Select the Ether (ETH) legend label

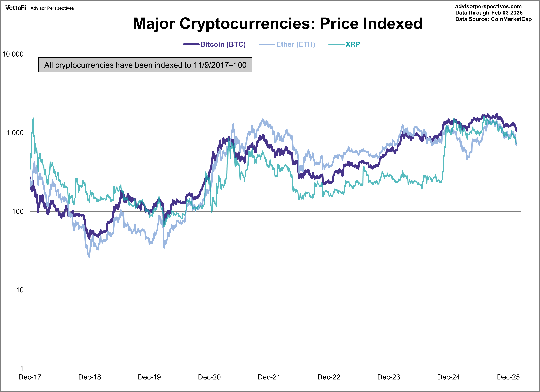click(295, 44)
